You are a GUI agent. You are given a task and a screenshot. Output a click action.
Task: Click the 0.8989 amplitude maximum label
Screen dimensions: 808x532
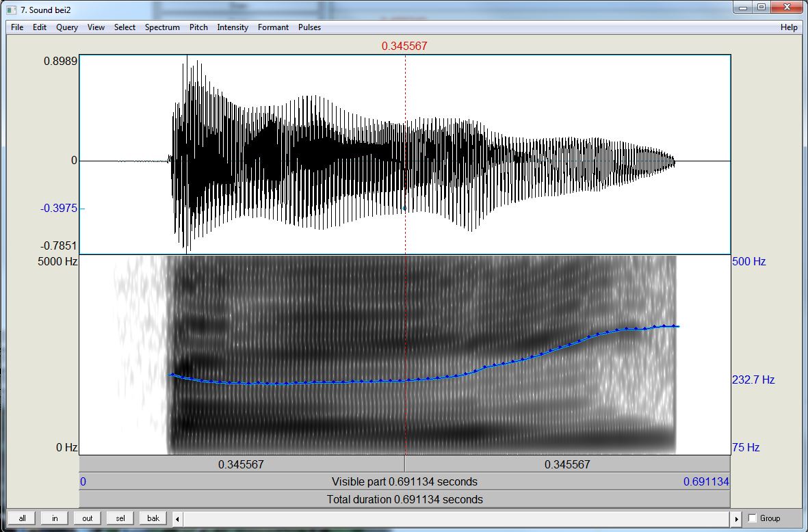pyautogui.click(x=60, y=62)
